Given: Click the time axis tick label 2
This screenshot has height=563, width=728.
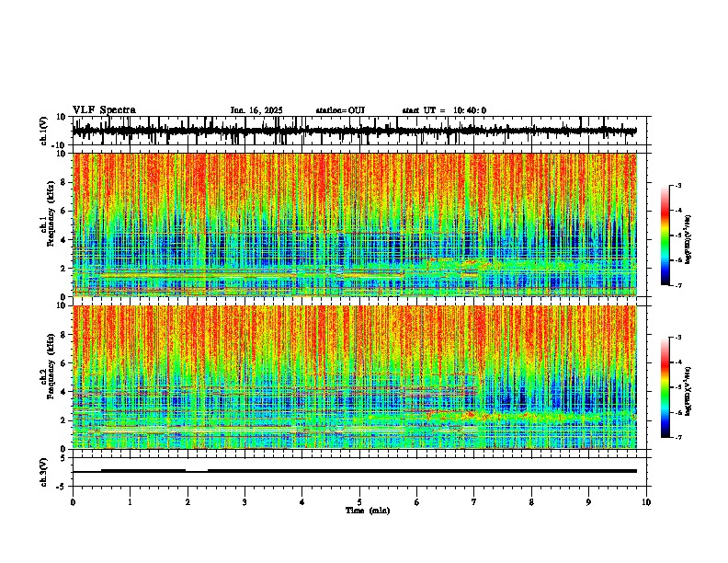Looking at the screenshot, I should pyautogui.click(x=188, y=502).
